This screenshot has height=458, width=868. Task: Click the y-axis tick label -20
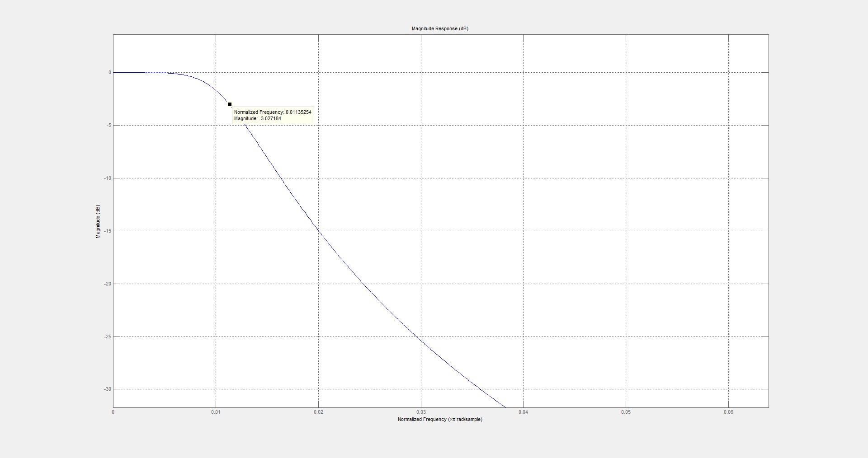(107, 284)
